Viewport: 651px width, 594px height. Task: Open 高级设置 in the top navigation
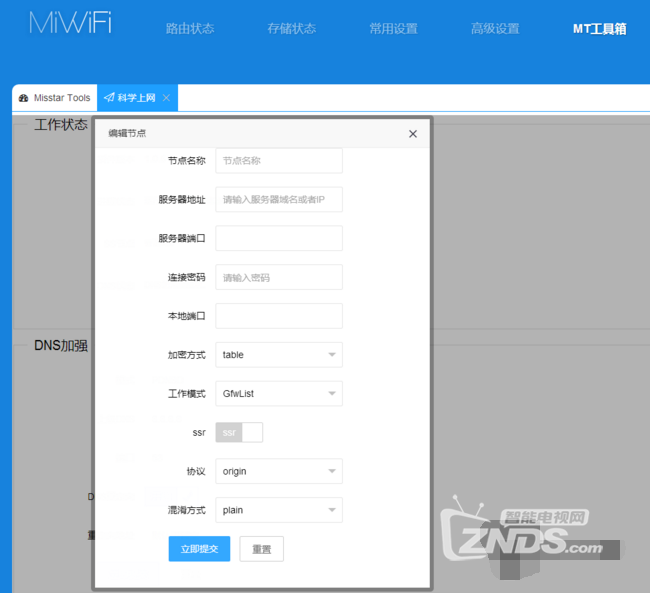[495, 29]
